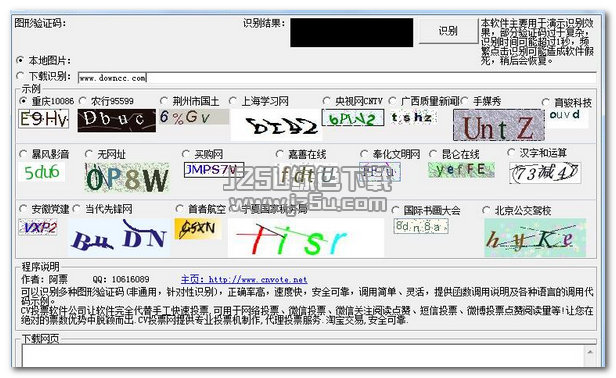Pick the 央视网CNTV radio option
The height and width of the screenshot is (378, 616).
pos(326,101)
